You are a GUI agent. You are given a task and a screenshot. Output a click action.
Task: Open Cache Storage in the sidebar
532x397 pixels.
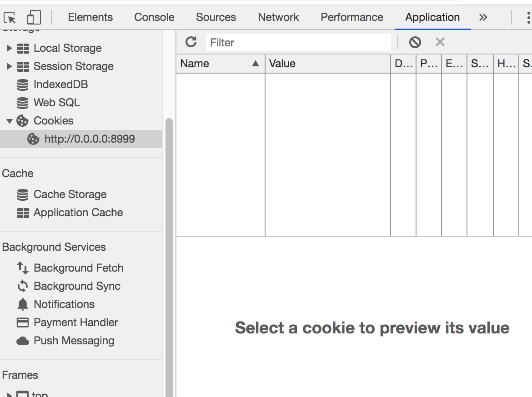tap(70, 194)
